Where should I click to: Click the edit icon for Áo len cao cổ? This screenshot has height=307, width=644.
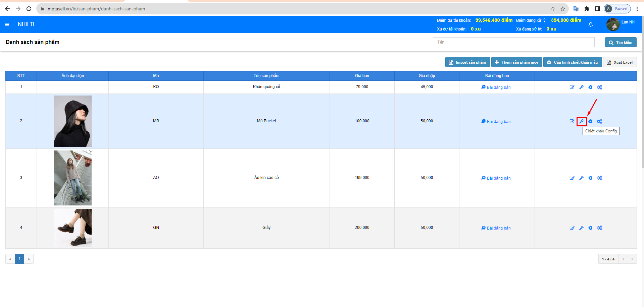pyautogui.click(x=572, y=178)
